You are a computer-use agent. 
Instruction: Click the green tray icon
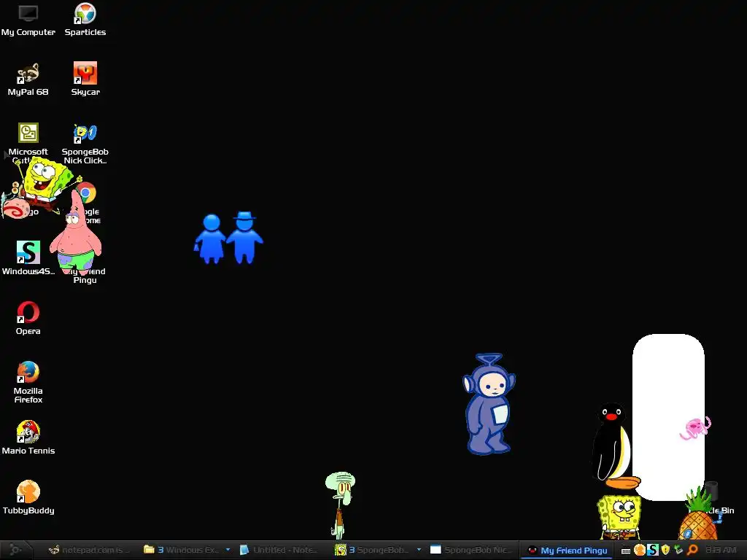tap(678, 550)
